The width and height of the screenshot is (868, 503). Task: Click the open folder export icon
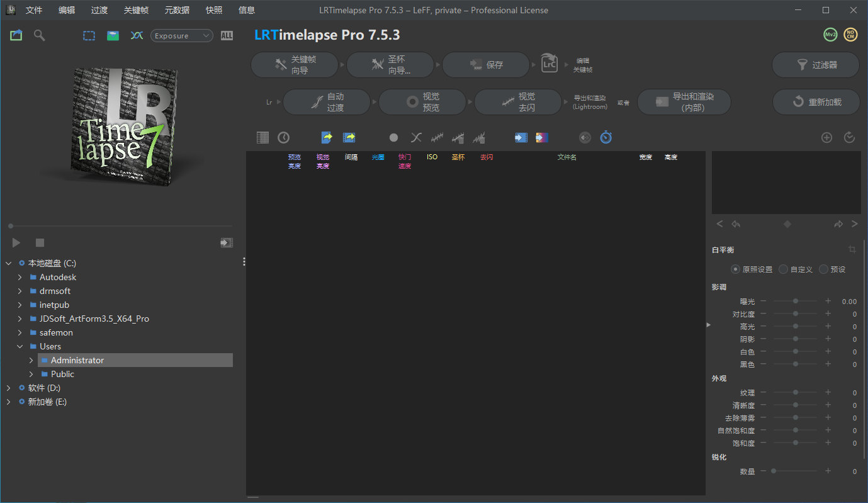(x=16, y=36)
